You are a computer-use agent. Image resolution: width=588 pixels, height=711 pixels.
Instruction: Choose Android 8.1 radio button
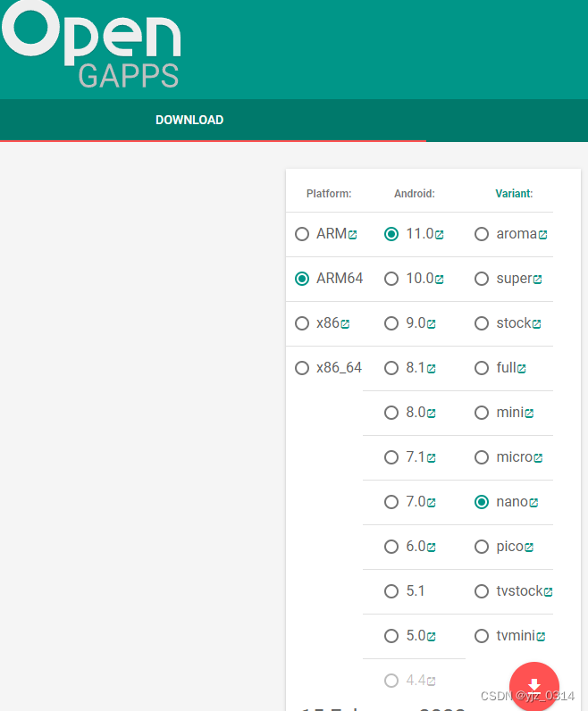(391, 368)
